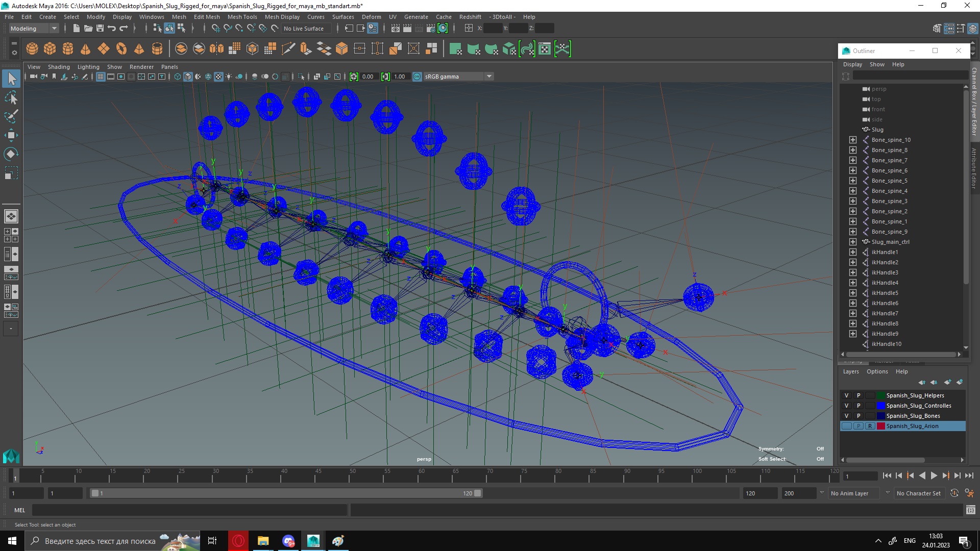Click the Open scene folder icon

point(88,29)
